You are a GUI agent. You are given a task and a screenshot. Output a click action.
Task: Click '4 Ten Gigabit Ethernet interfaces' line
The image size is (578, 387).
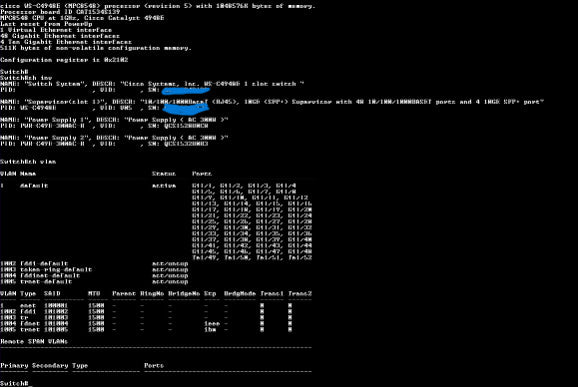[x=66, y=42]
